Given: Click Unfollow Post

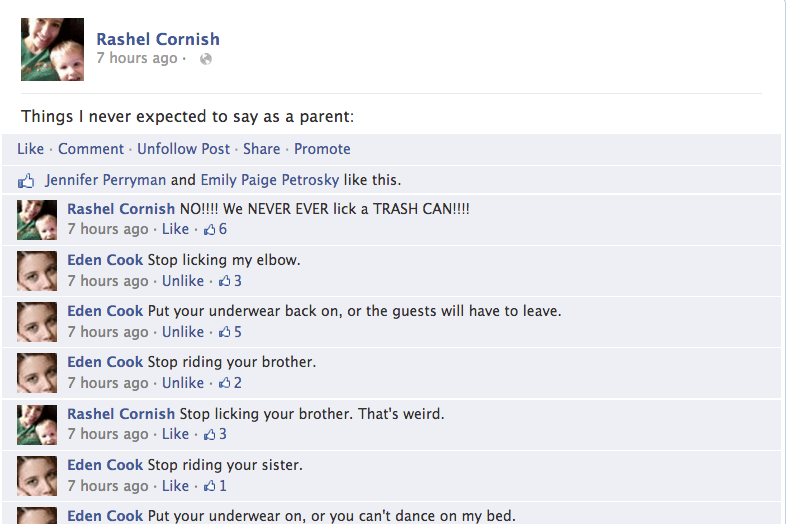Looking at the screenshot, I should pos(183,149).
